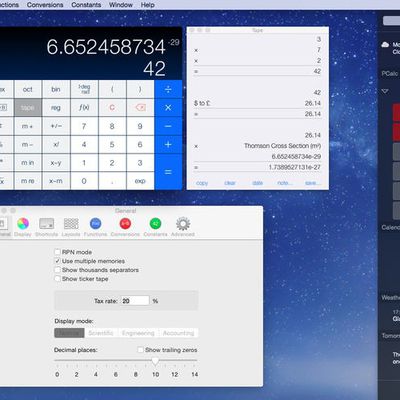Open the Conversions preferences pane

125,227
